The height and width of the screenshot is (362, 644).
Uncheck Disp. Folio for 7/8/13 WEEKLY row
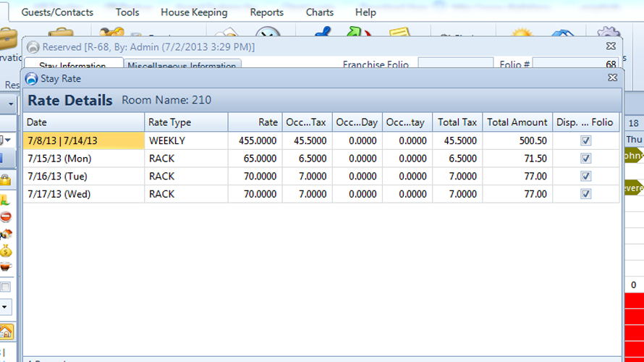[585, 140]
